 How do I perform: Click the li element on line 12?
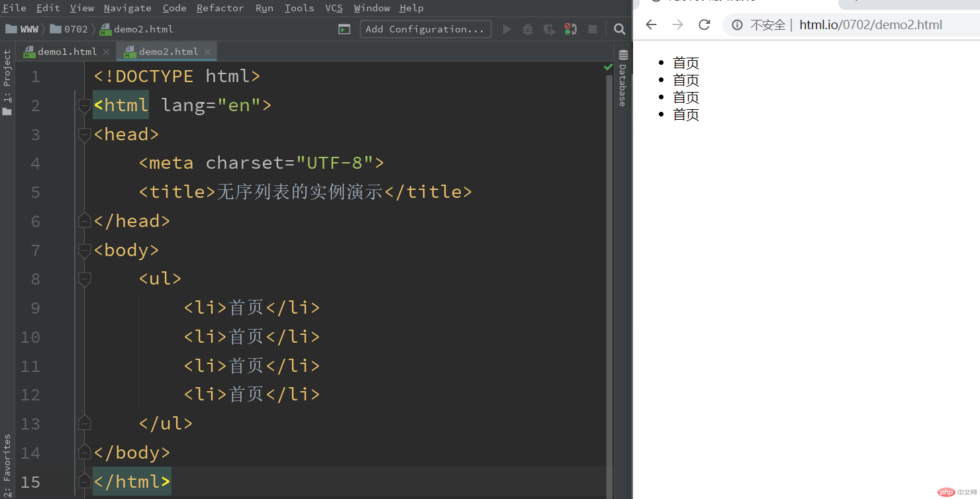pyautogui.click(x=252, y=394)
